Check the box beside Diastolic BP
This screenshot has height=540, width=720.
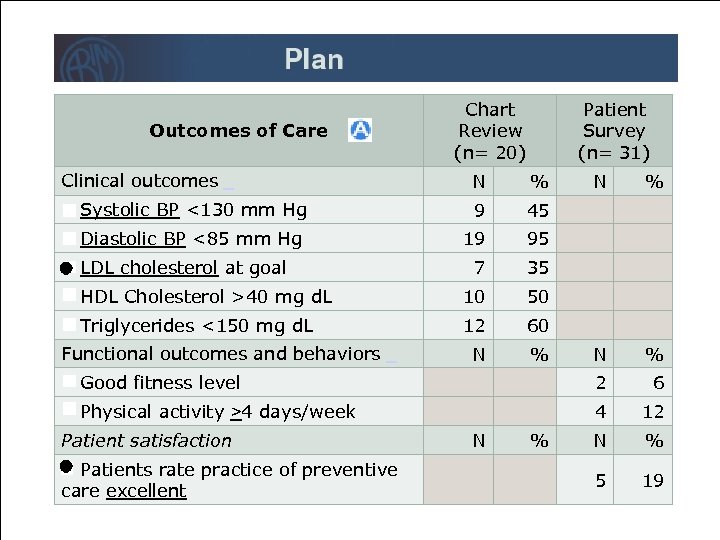tap(68, 239)
